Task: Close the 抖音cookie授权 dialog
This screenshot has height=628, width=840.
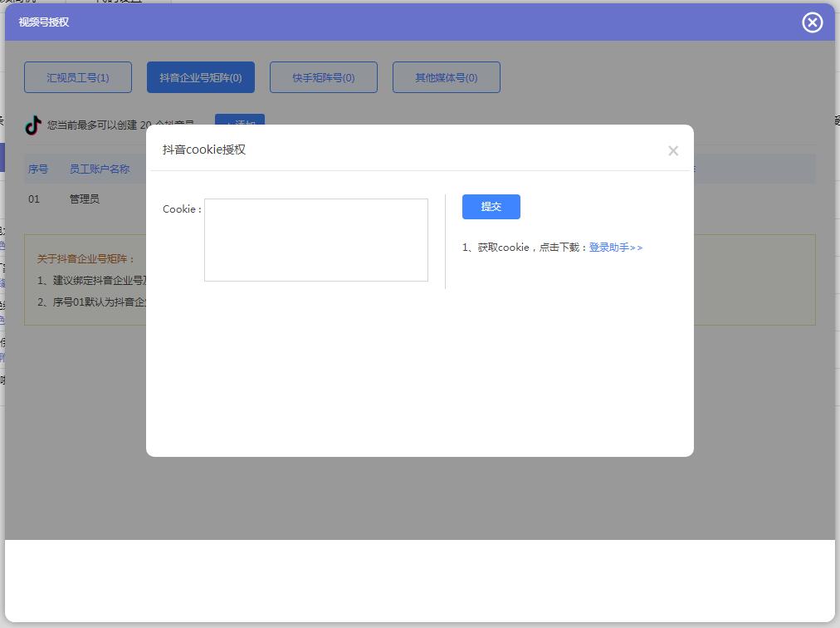Action: [x=673, y=150]
